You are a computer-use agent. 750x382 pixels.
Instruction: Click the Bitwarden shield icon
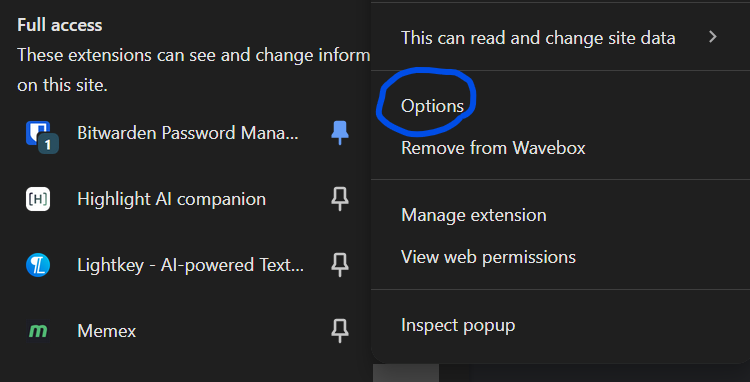(x=38, y=133)
